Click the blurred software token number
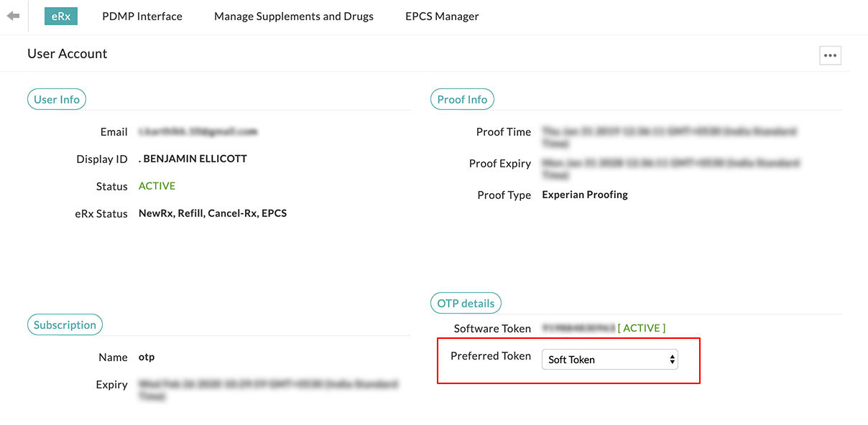Image resolution: width=868 pixels, height=425 pixels. click(578, 328)
